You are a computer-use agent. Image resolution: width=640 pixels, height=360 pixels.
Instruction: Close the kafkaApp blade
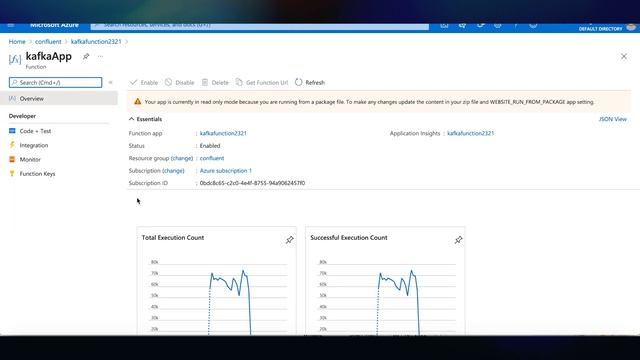(x=624, y=56)
